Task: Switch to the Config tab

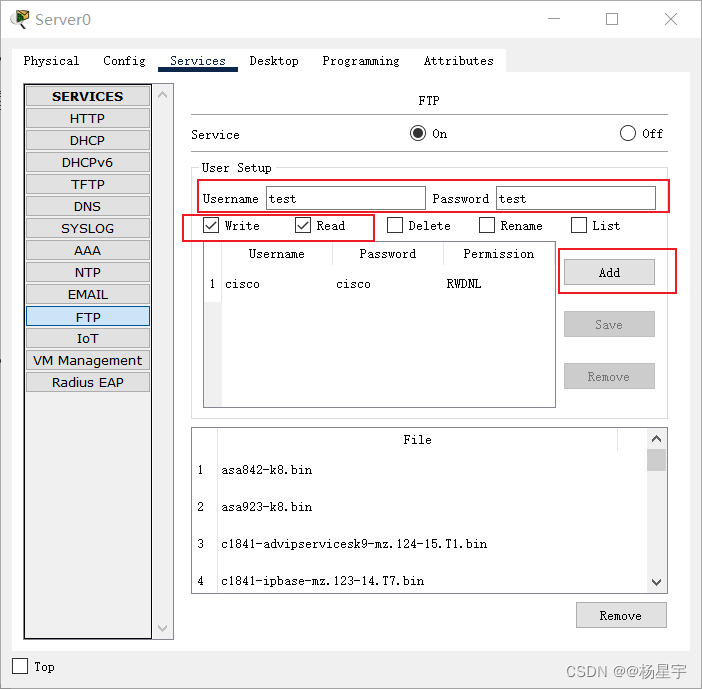Action: tap(124, 61)
